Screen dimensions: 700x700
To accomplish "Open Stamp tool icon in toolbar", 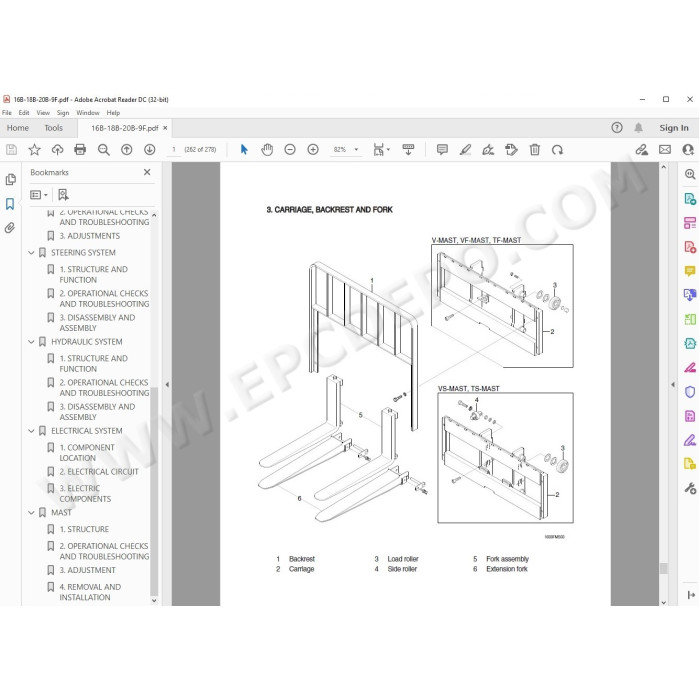I will pyautogui.click(x=511, y=150).
